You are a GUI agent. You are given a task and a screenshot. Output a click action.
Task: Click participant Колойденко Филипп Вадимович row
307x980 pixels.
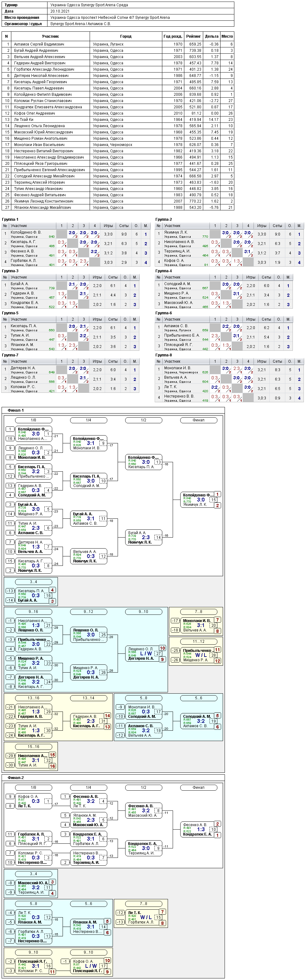point(118,94)
